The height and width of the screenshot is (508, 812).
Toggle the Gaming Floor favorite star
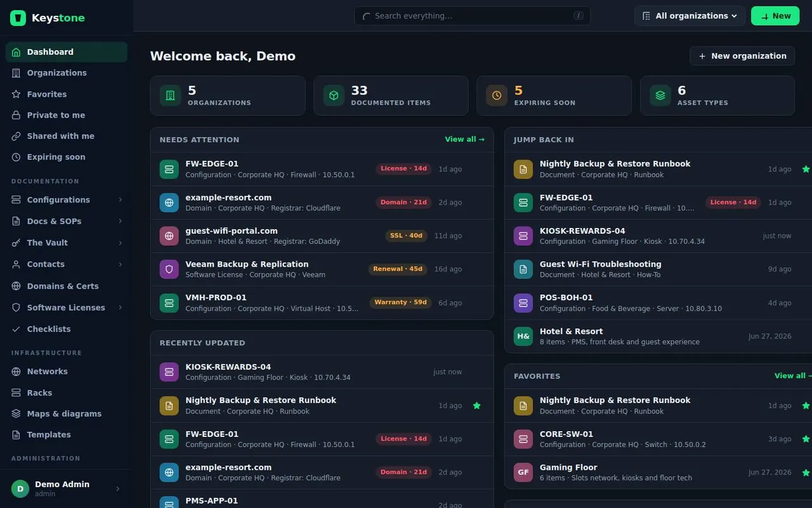pyautogui.click(x=806, y=472)
